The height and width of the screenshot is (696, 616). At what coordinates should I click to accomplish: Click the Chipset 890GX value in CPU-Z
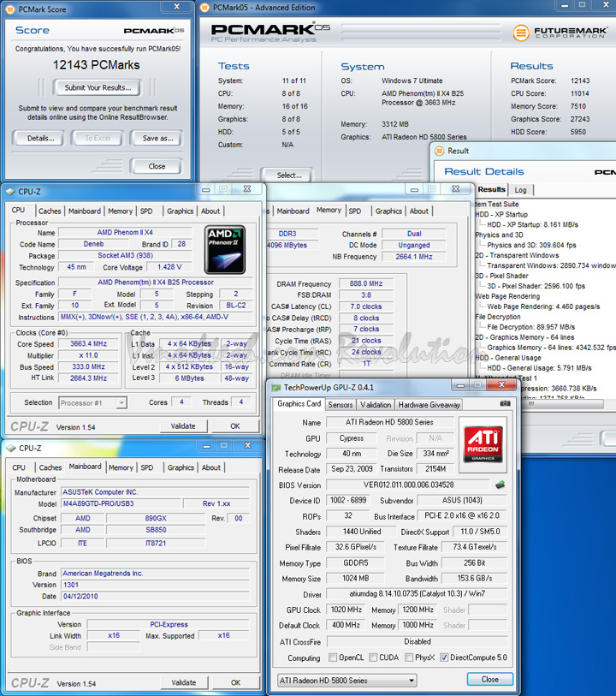156,518
